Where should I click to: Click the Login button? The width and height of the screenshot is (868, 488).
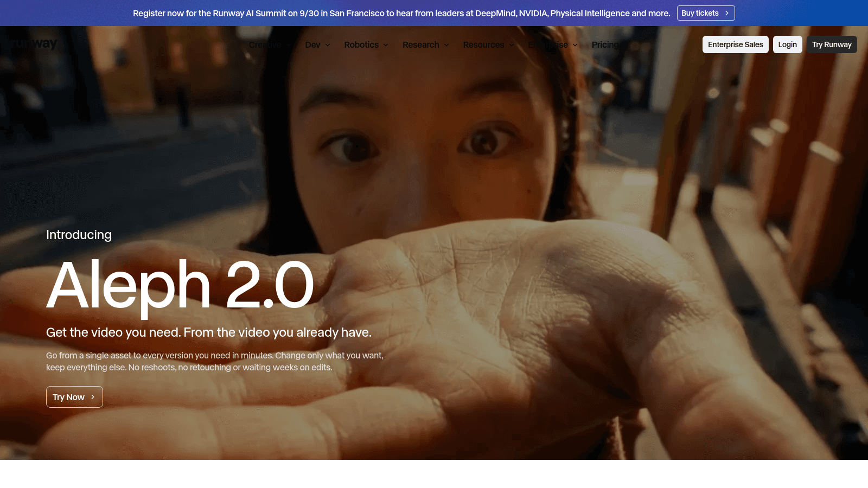coord(788,44)
